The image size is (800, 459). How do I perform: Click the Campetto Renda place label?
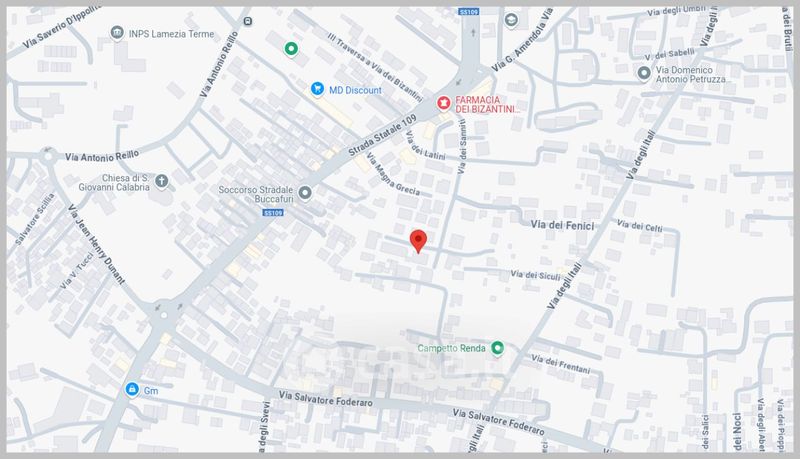click(x=451, y=348)
